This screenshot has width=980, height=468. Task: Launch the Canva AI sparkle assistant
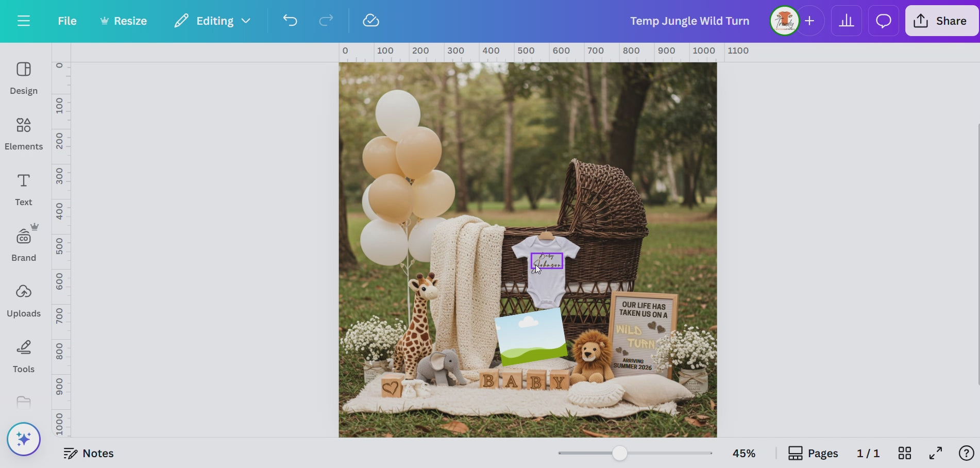pos(24,439)
